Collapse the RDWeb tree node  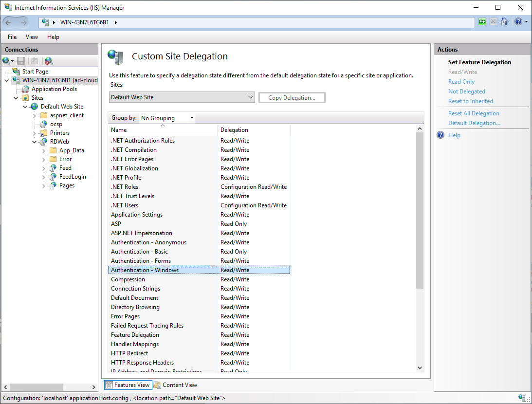34,142
